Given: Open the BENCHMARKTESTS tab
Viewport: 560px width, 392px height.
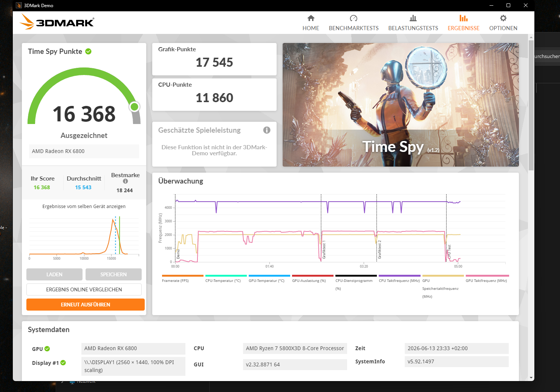Looking at the screenshot, I should point(353,23).
